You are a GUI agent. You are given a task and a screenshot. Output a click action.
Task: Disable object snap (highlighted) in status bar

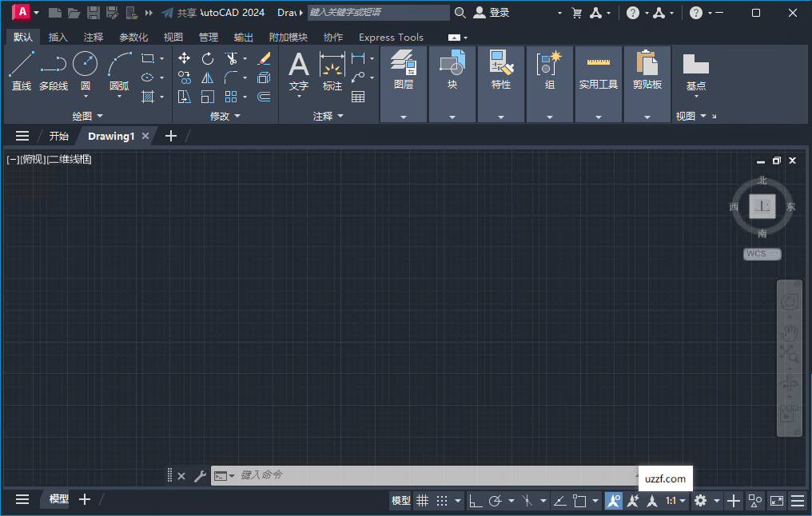[x=613, y=500]
